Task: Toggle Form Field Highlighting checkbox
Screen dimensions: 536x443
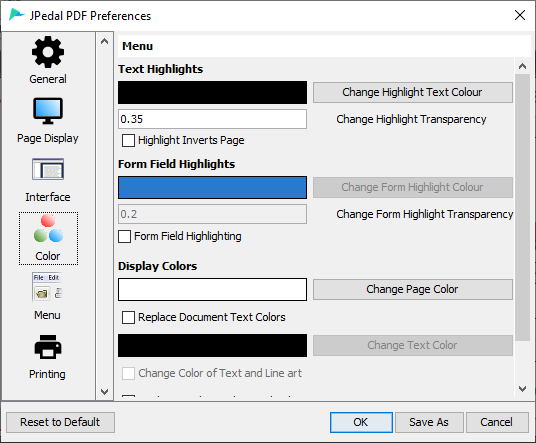Action: click(124, 237)
